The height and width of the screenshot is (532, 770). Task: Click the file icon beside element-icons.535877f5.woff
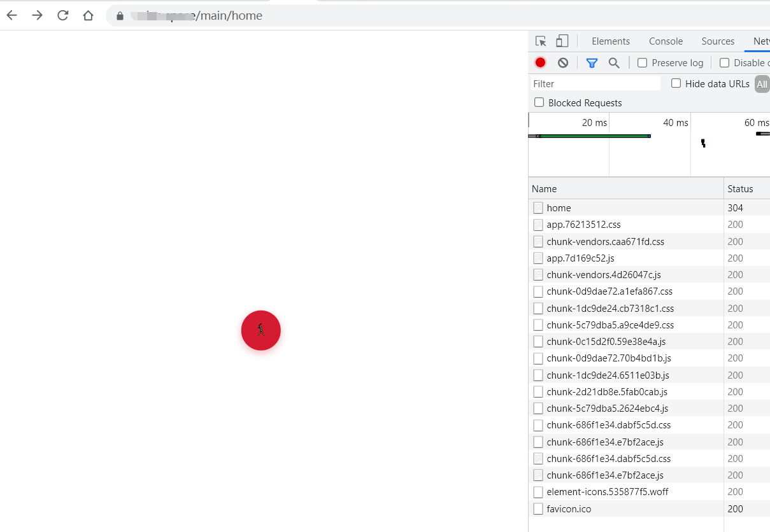tap(538, 492)
